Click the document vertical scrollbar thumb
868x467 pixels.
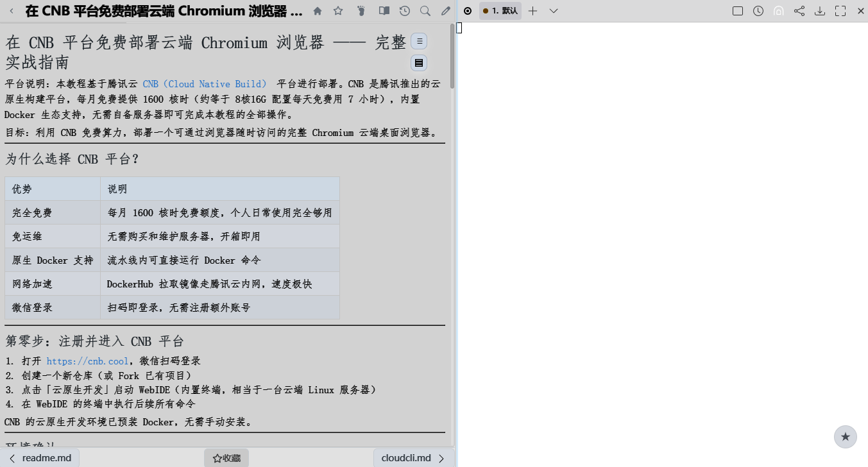click(x=452, y=56)
